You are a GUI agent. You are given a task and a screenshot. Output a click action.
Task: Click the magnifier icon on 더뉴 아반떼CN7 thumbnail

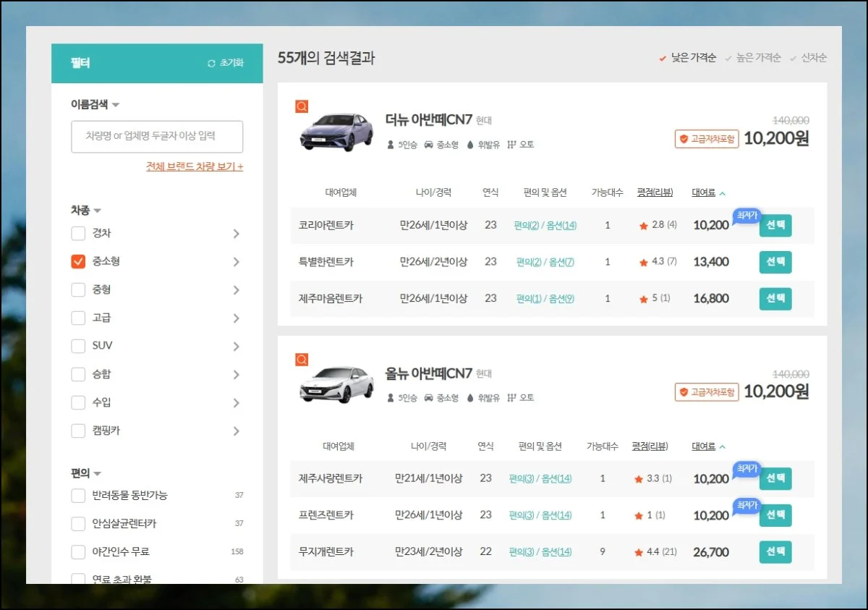click(302, 106)
